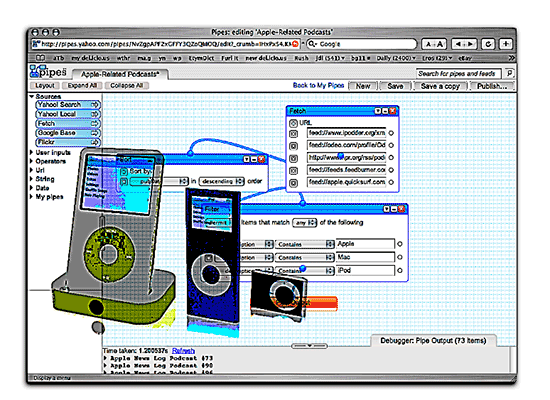Click the Publish... button
The height and width of the screenshot is (400, 550).
492,86
